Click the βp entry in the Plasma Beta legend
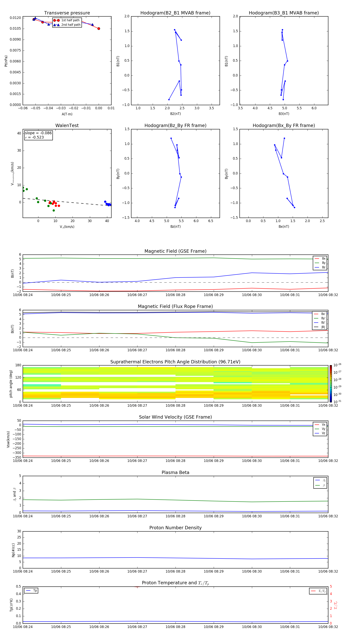Viewport: 351px width, 644px height. point(321,480)
